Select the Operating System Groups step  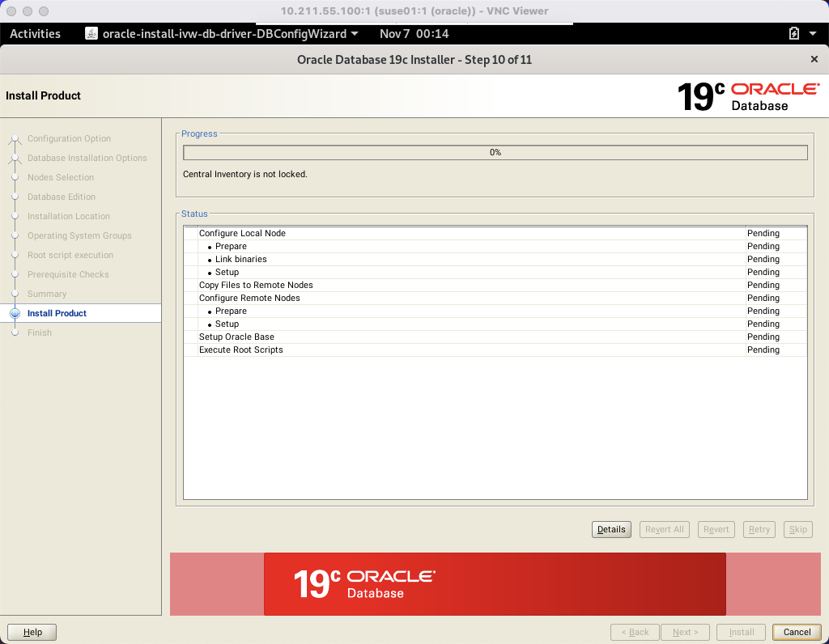[x=79, y=235]
